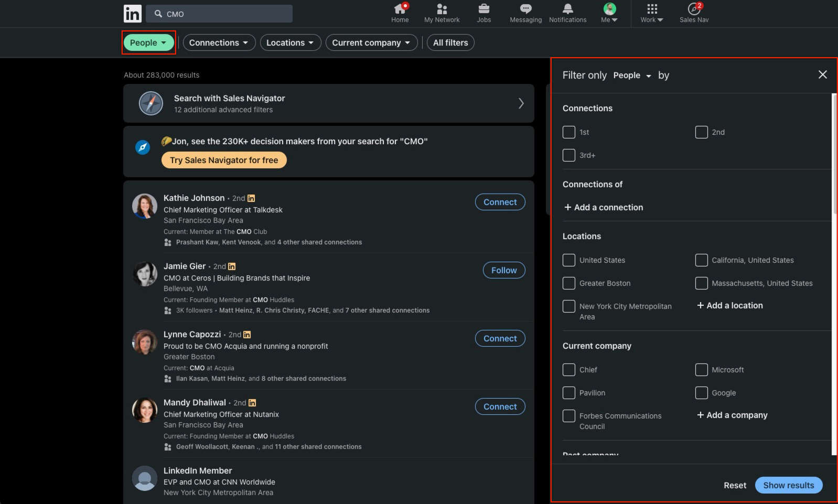Check Google company box

pyautogui.click(x=701, y=393)
